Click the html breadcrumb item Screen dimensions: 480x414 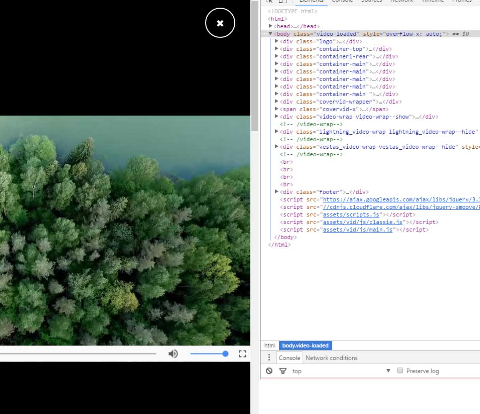pyautogui.click(x=270, y=345)
